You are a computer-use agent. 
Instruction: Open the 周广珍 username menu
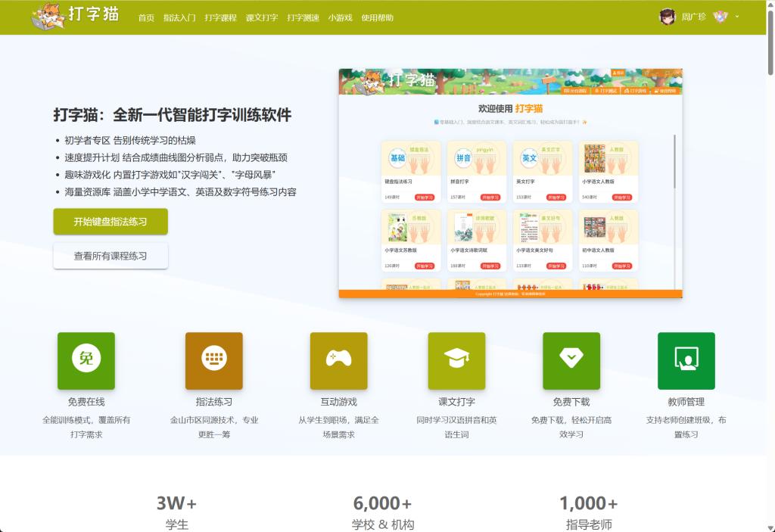coord(693,17)
